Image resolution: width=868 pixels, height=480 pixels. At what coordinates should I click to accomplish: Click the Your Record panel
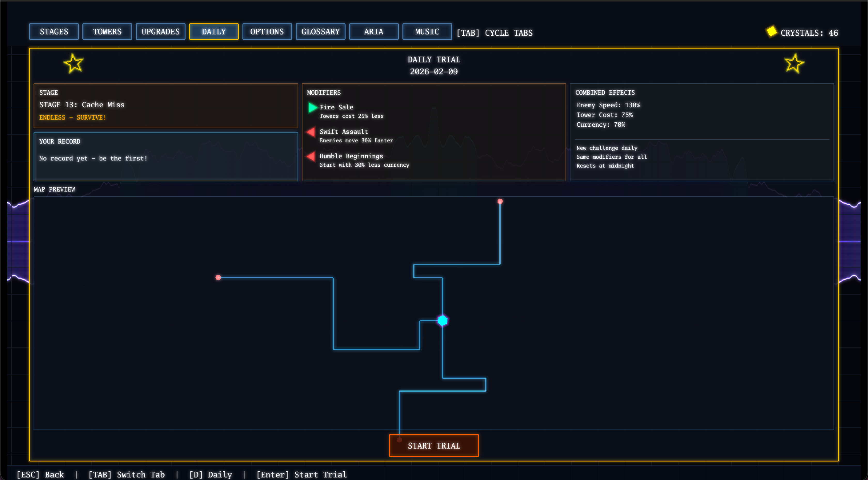(165, 157)
